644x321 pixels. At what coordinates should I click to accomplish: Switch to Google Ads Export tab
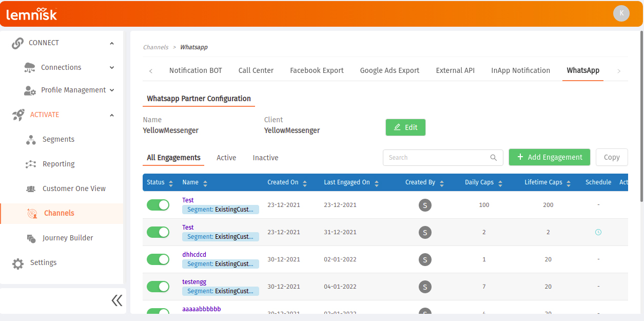[389, 71]
